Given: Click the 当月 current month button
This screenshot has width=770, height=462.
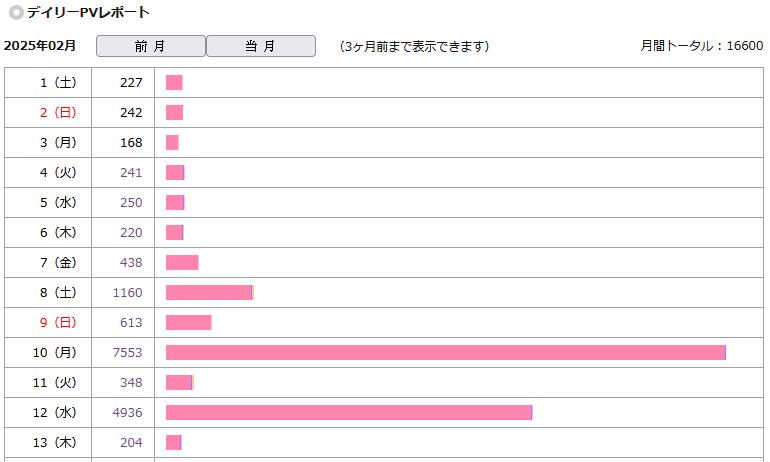Looking at the screenshot, I should [261, 46].
